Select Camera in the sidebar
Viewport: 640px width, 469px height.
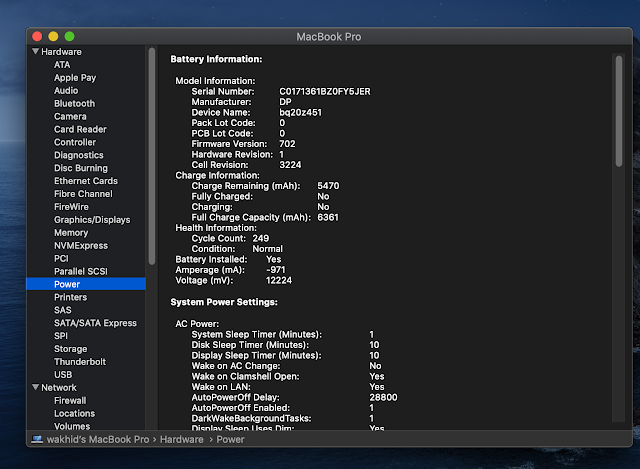(70, 116)
